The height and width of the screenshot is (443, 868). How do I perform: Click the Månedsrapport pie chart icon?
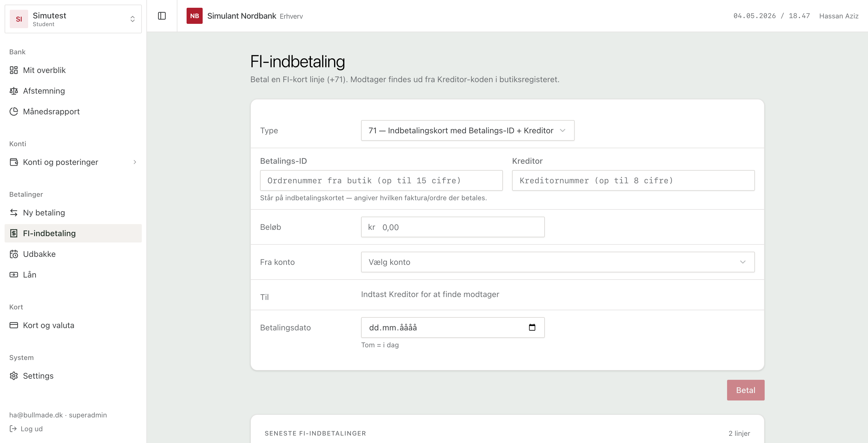pos(14,111)
